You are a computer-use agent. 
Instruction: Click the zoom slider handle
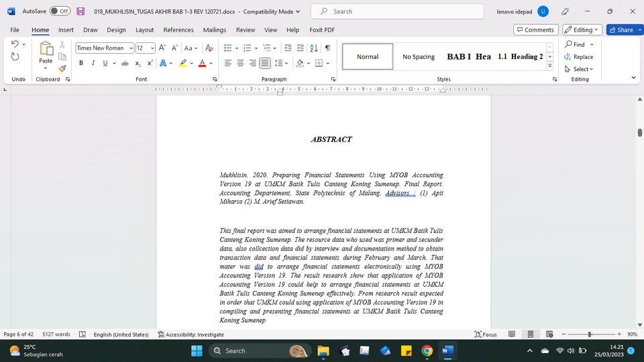590,334
